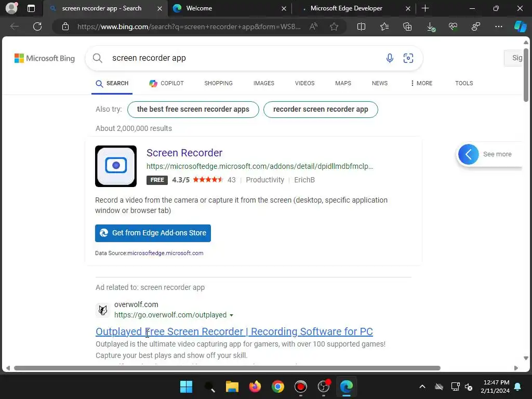Open taskbar search magnifier
Viewport: 532px width, 399px height.
(x=209, y=387)
